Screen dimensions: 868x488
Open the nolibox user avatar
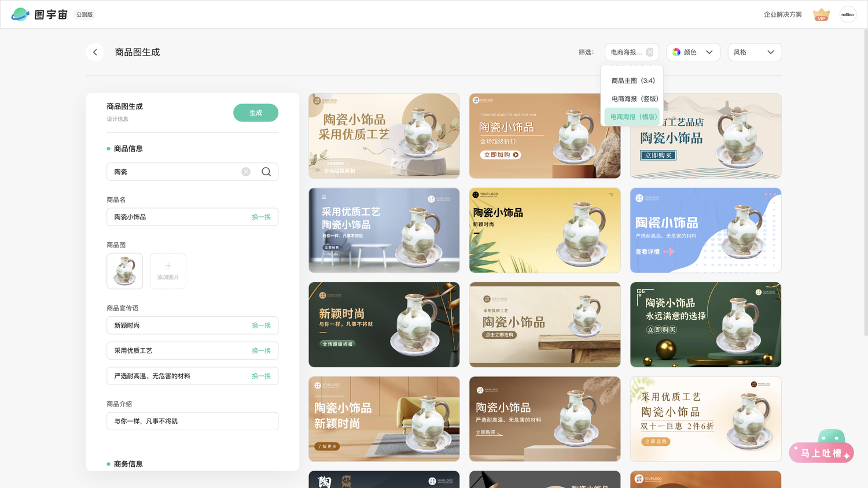(x=848, y=14)
